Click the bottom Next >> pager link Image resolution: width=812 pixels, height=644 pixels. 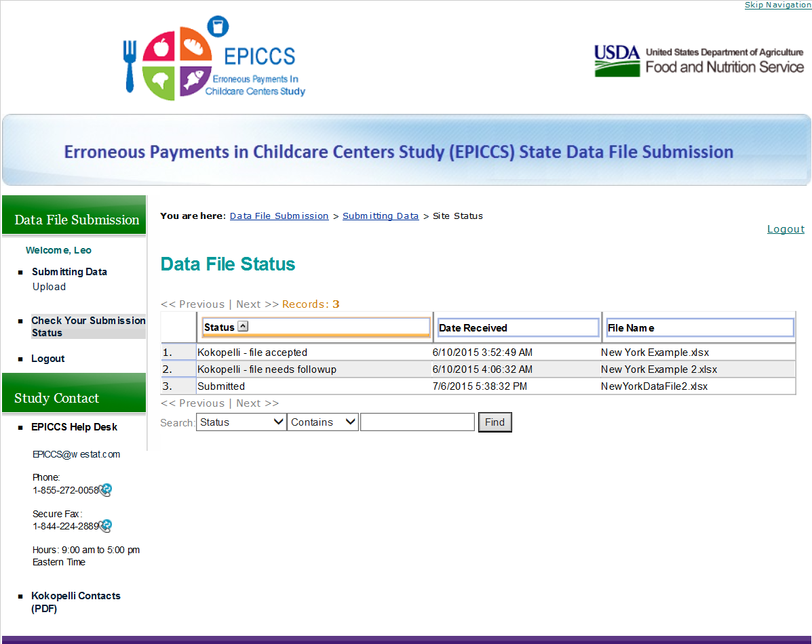257,403
